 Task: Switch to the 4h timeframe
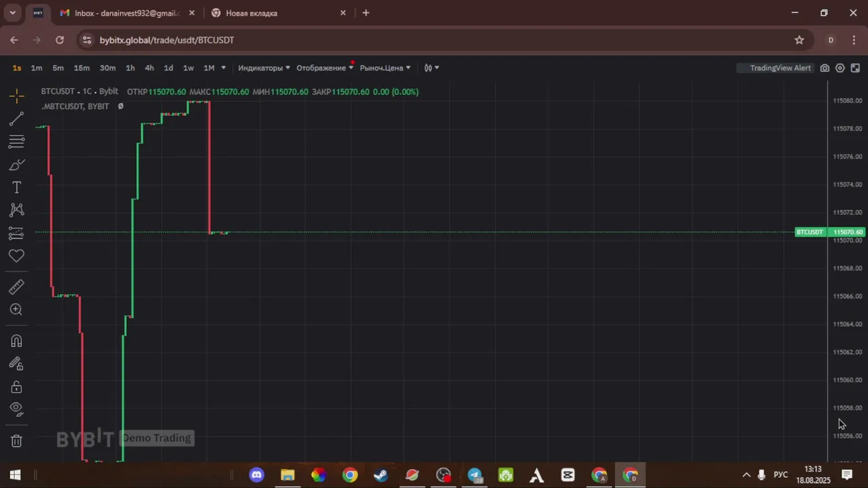click(x=149, y=68)
